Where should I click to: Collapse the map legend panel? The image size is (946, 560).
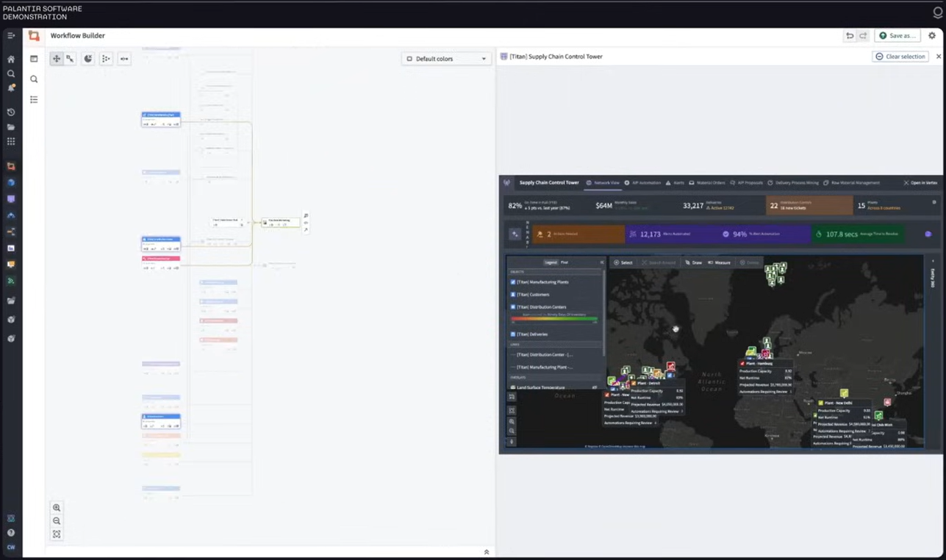(x=601, y=262)
